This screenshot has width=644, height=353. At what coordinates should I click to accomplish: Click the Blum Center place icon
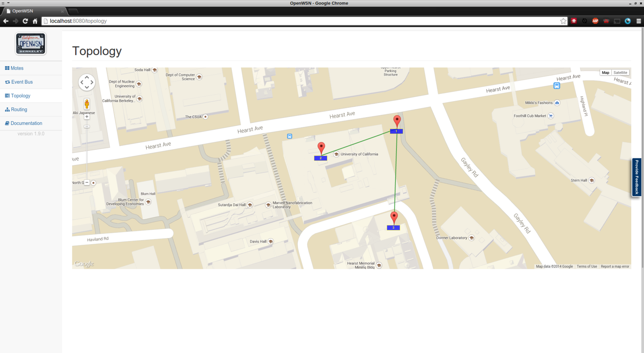pos(148,202)
